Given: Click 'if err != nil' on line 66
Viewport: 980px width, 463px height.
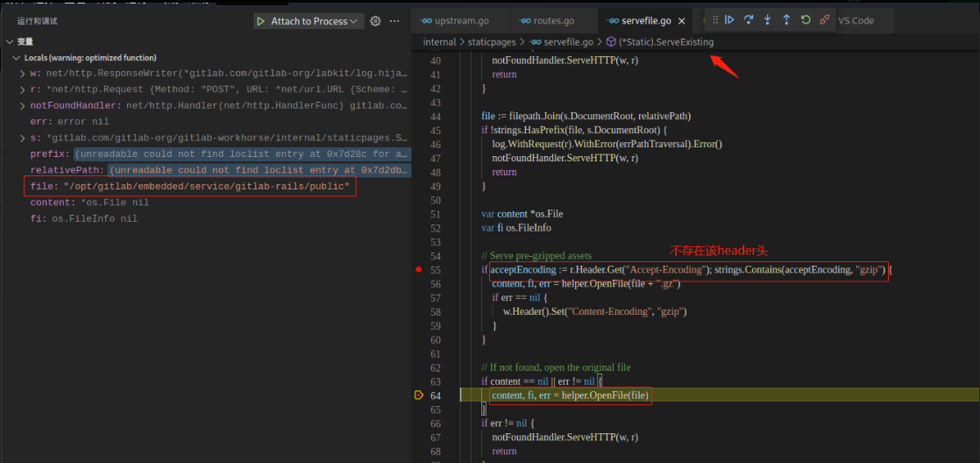Looking at the screenshot, I should 508,423.
